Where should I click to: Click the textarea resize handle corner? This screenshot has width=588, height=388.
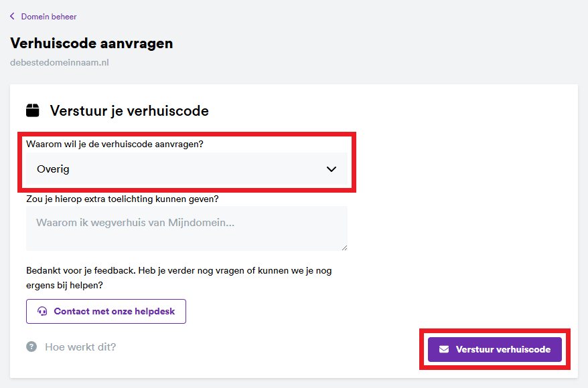click(x=345, y=248)
